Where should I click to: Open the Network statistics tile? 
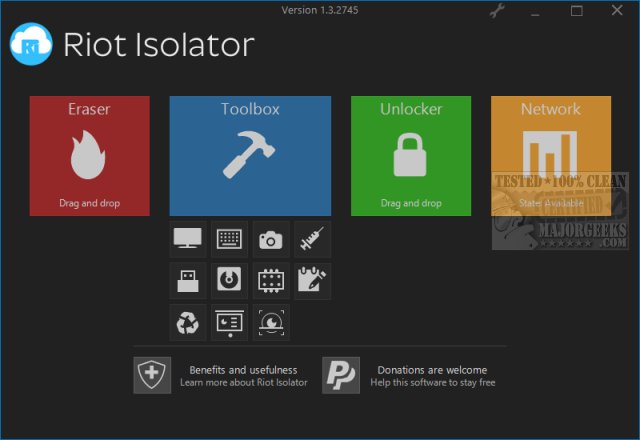(551, 156)
